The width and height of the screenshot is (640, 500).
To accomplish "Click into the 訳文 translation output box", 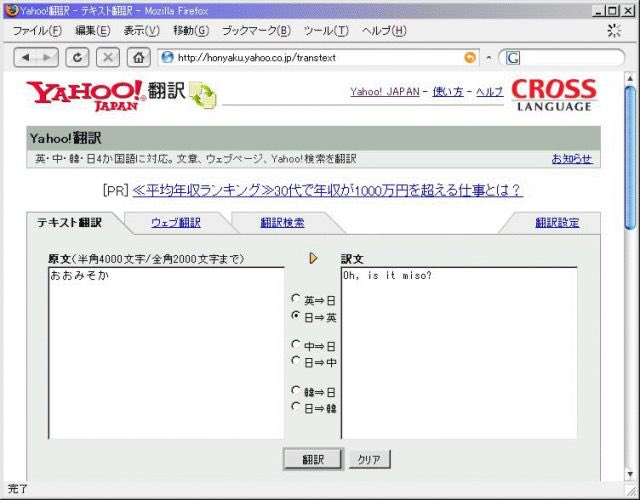I will pyautogui.click(x=459, y=353).
